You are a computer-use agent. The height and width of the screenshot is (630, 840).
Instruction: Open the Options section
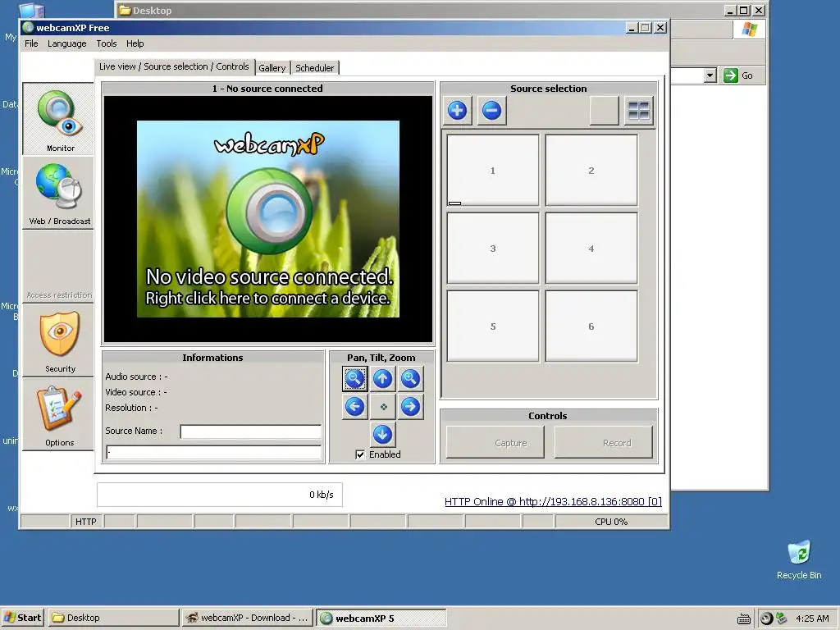pos(58,414)
